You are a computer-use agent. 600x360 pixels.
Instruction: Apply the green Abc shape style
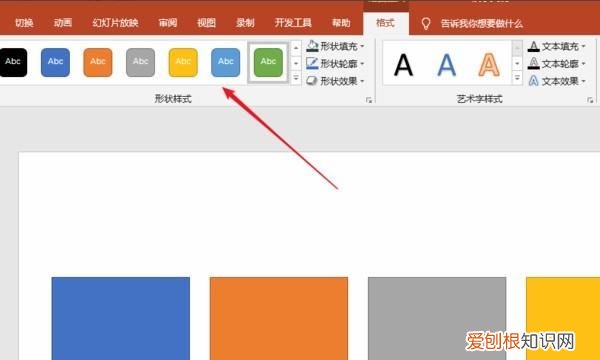[268, 62]
